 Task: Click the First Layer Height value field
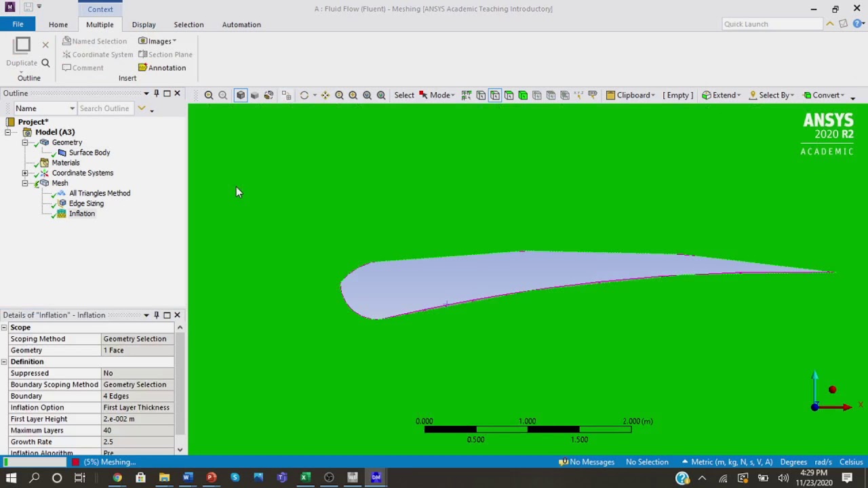(x=138, y=419)
